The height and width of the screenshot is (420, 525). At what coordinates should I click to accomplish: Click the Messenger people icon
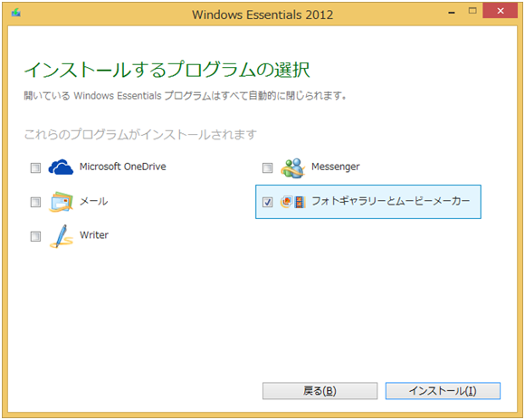(292, 167)
